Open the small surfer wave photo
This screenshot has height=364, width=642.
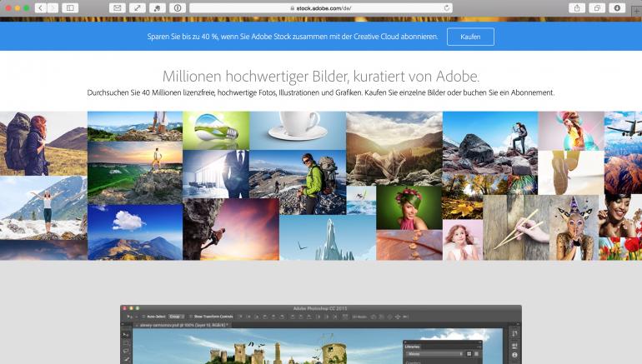point(361,201)
